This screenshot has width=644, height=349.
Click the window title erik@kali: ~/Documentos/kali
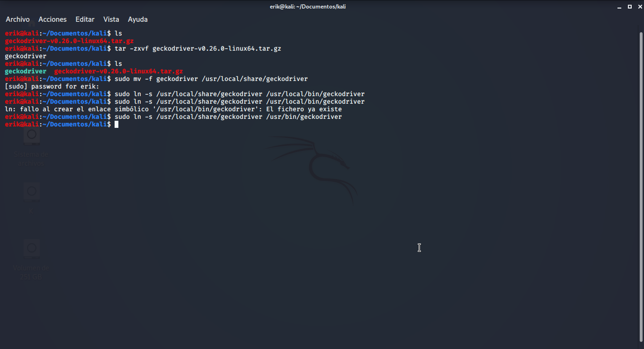(308, 7)
